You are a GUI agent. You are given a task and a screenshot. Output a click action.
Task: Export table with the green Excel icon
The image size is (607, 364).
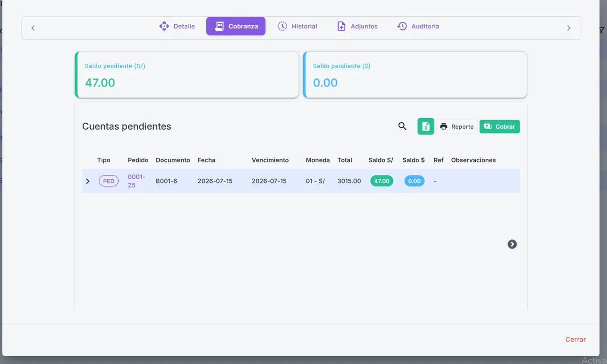point(426,126)
